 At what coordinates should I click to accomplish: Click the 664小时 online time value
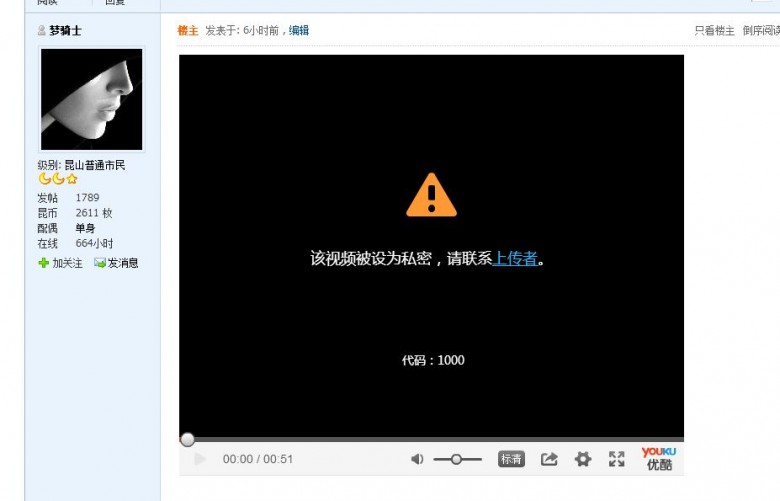(x=94, y=243)
